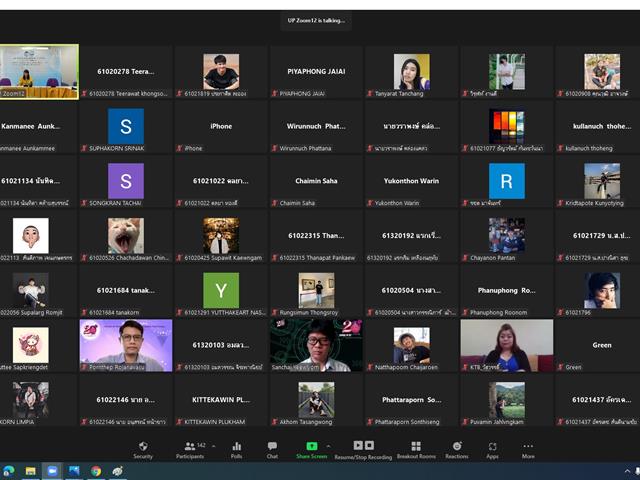Open Google Chrome from the taskbar
This screenshot has height=480, width=640.
pos(96,471)
